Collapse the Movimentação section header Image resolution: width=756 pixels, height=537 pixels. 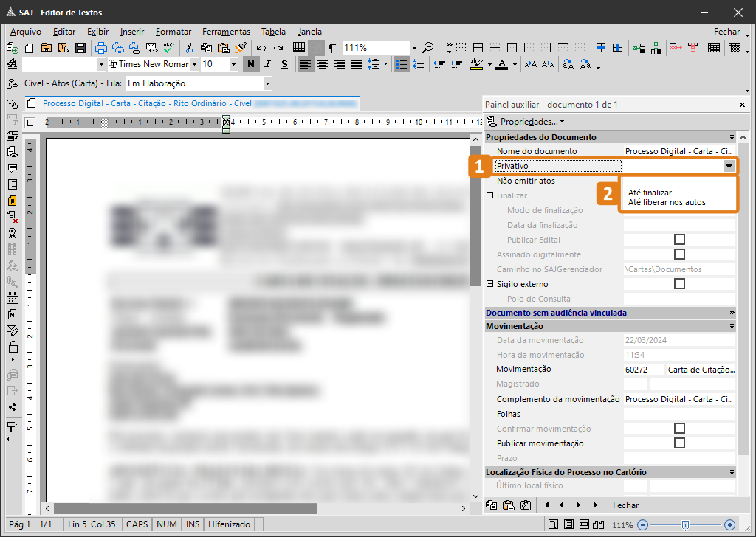732,326
